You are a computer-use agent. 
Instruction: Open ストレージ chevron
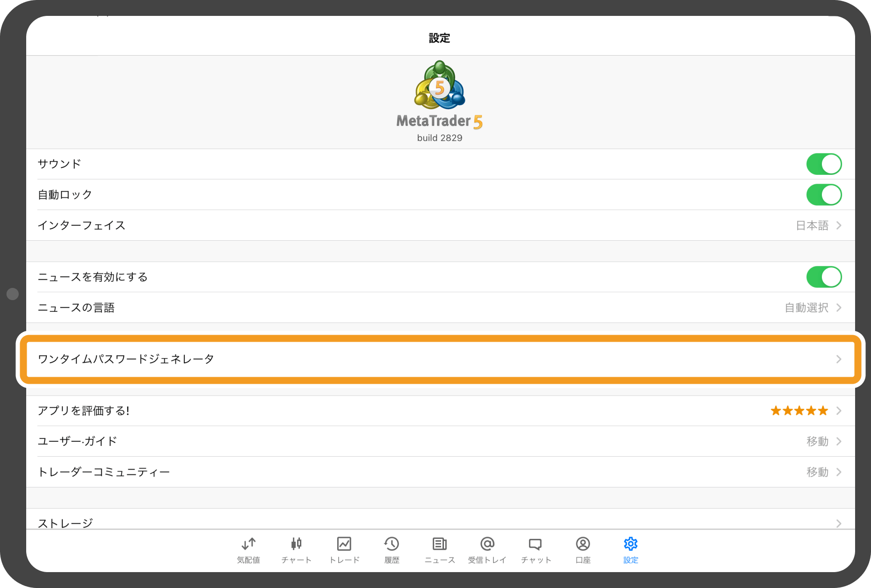pyautogui.click(x=839, y=523)
